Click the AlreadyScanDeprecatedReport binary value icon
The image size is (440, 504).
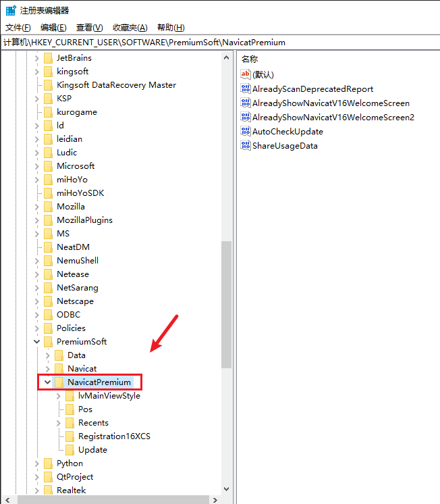[246, 89]
